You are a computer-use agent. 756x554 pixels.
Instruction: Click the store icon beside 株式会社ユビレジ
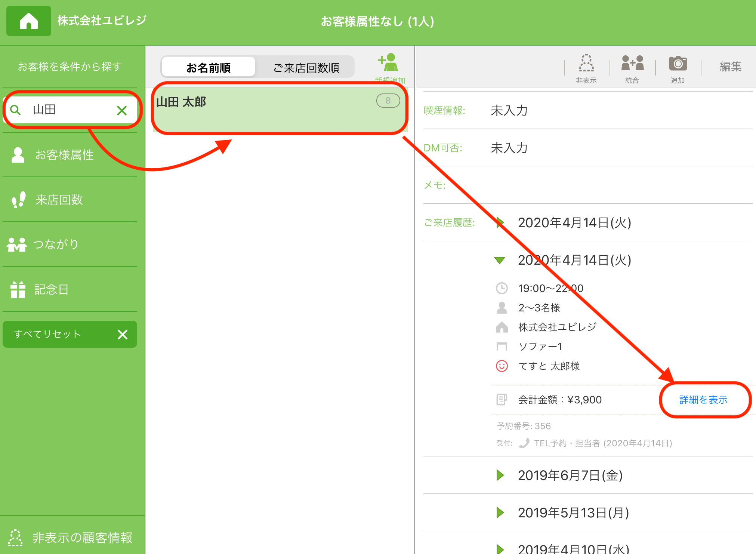[502, 327]
